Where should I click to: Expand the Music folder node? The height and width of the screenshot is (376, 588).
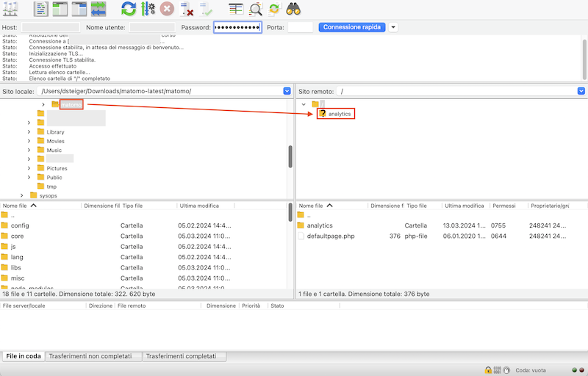click(x=29, y=150)
